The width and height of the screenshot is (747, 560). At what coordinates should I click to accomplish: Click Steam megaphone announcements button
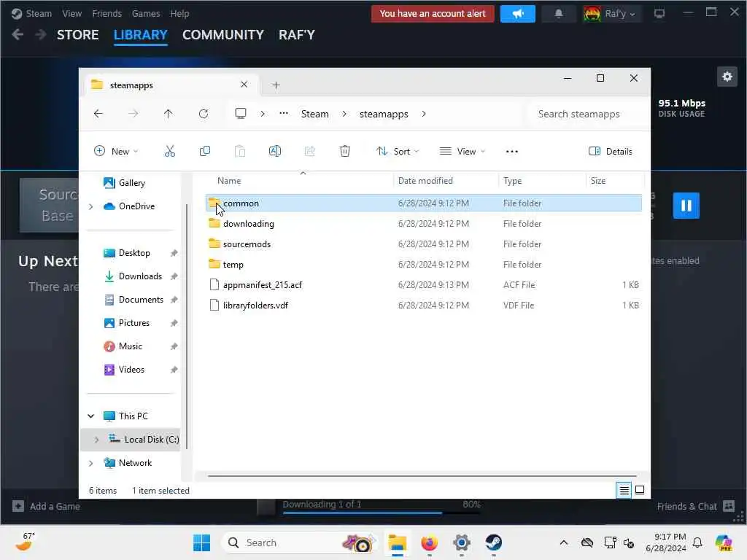point(517,14)
